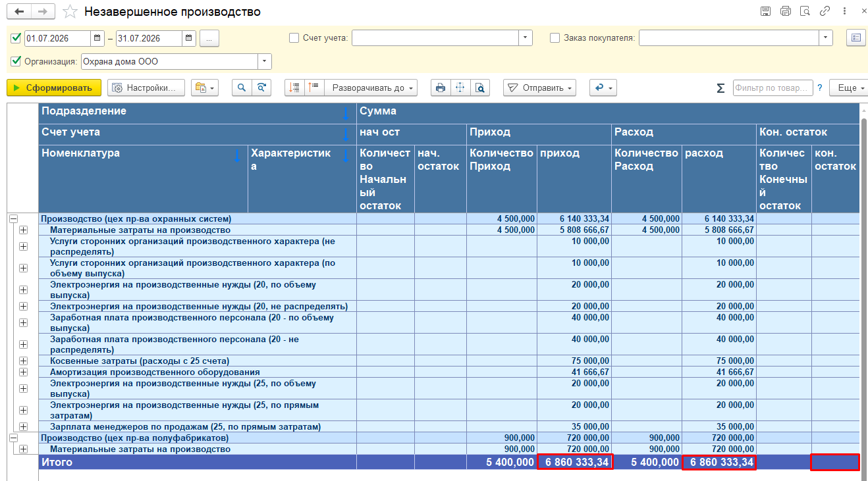Click the Find next icon beside the magnifier
Screen dimensions: 868x481
(x=261, y=88)
